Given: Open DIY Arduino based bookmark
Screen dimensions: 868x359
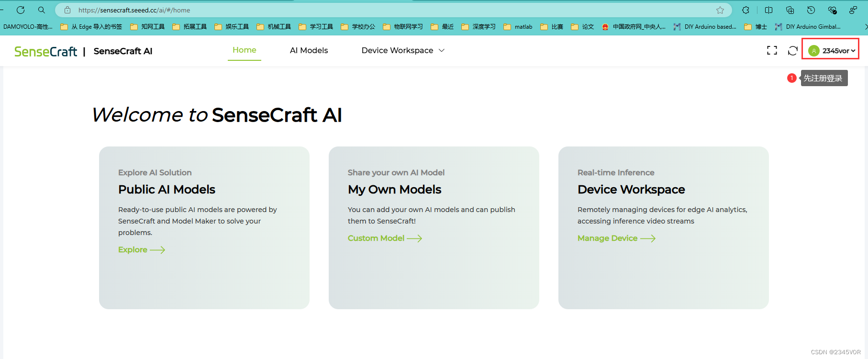Looking at the screenshot, I should (705, 27).
